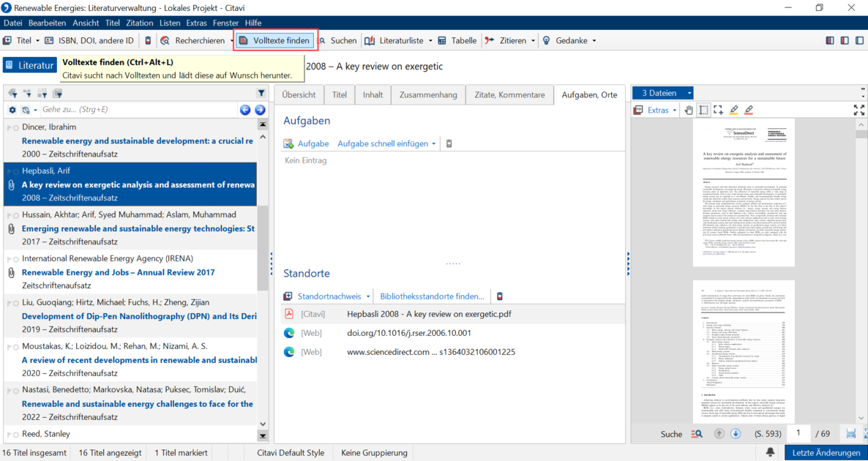
Task: Click the Aufgabe add task button
Action: click(x=307, y=144)
